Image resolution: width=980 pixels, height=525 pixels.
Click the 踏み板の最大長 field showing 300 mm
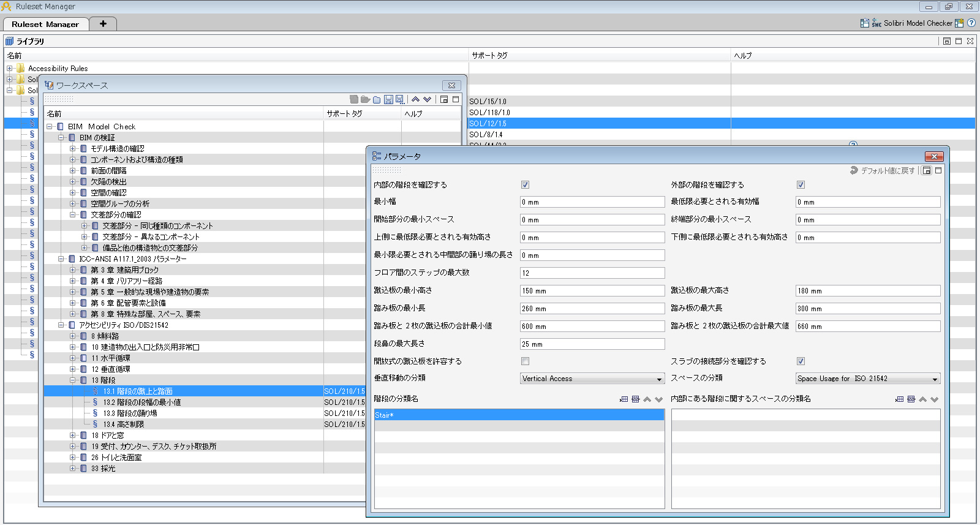[x=868, y=308]
